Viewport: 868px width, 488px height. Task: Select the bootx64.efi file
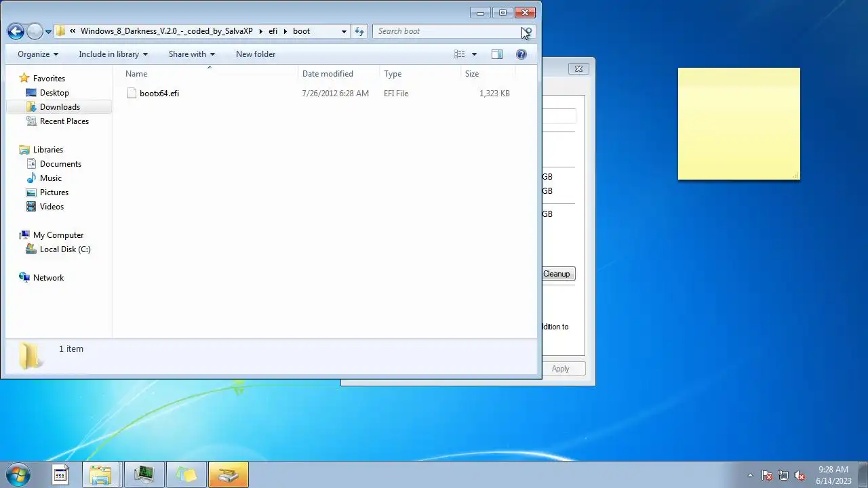pyautogui.click(x=159, y=94)
